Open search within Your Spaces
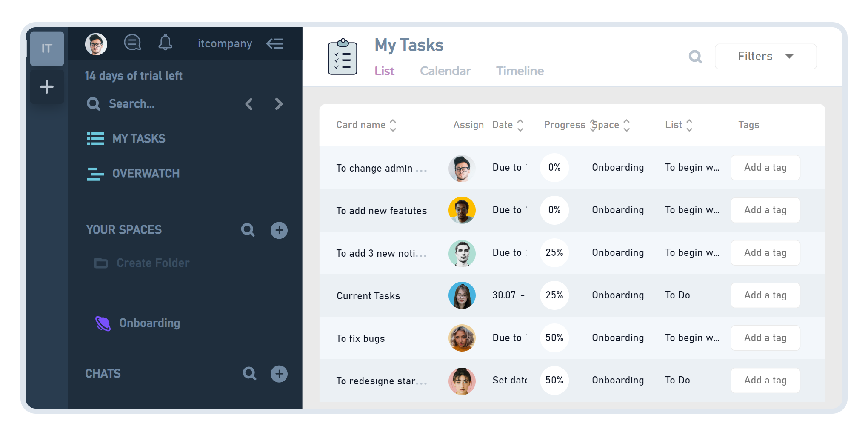The height and width of the screenshot is (435, 868). 247,230
